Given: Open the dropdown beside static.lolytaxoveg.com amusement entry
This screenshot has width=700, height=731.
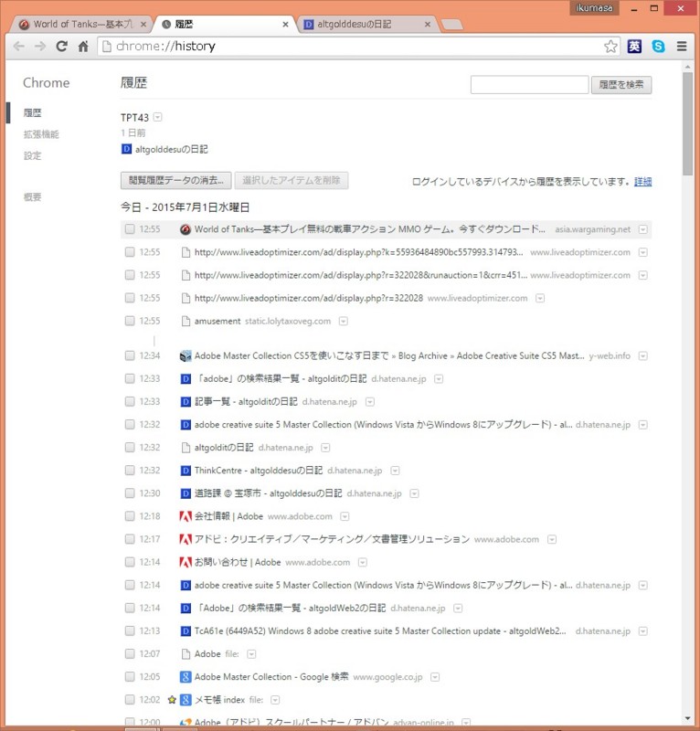Looking at the screenshot, I should click(x=344, y=322).
